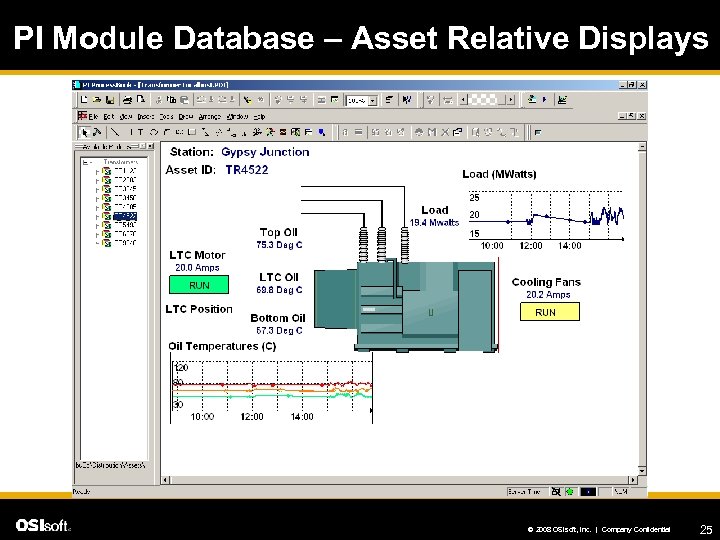Click the X delete icon in drawing toolbar
The width and height of the screenshot is (720, 540).
(x=444, y=132)
